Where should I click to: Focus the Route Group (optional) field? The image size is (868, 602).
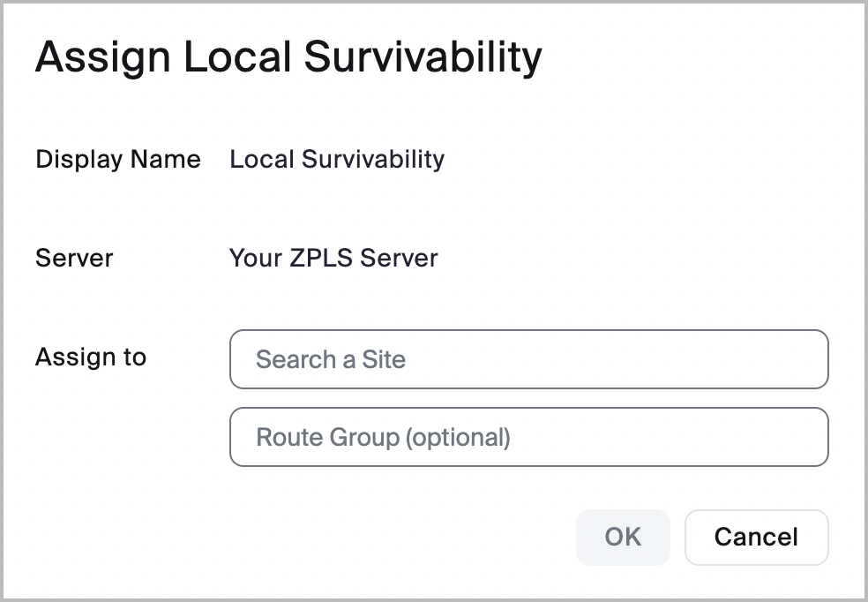[x=528, y=436]
